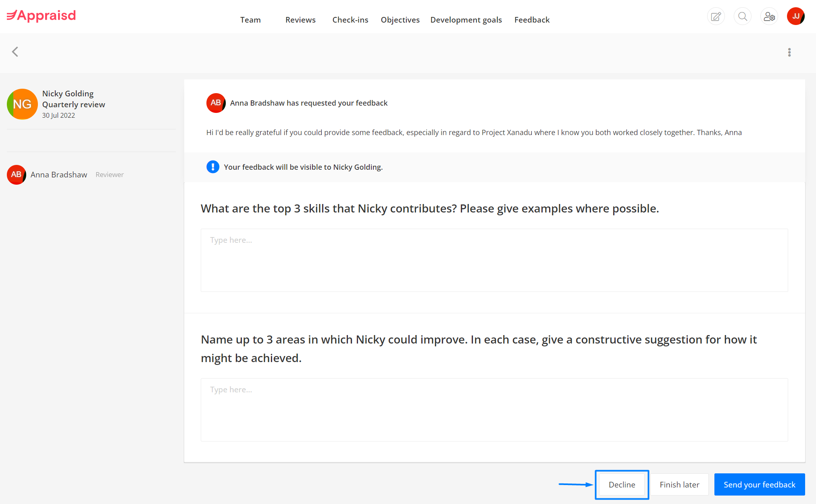Click the blue info exclamation icon
This screenshot has height=504, width=816.
click(213, 167)
